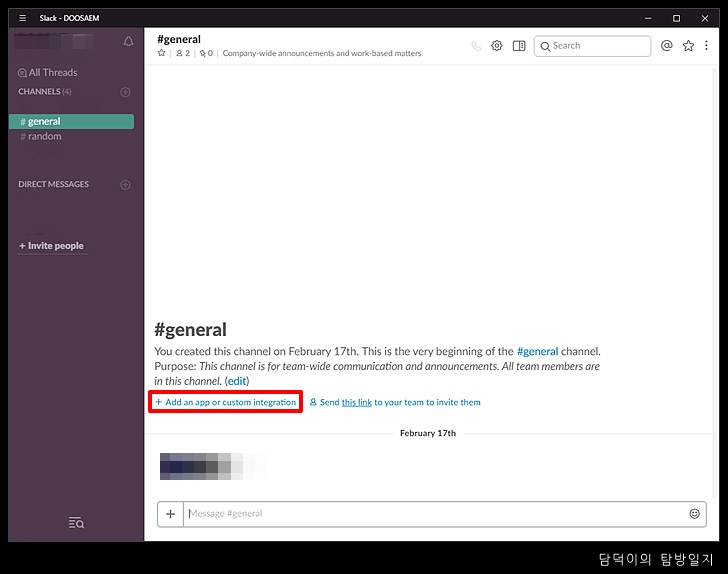Open the emoji picker smiley icon
728x574 pixels.
point(695,514)
